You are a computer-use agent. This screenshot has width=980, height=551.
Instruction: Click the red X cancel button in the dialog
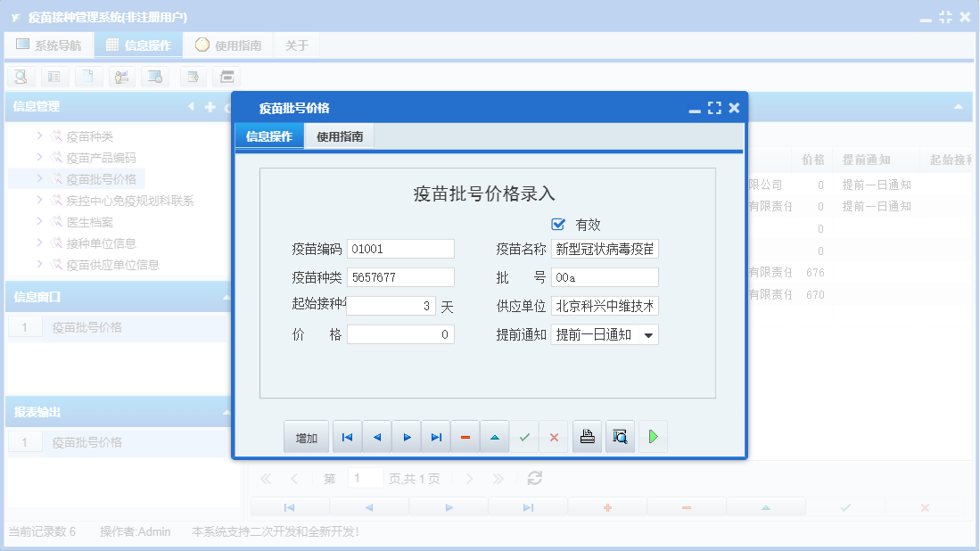click(x=554, y=436)
